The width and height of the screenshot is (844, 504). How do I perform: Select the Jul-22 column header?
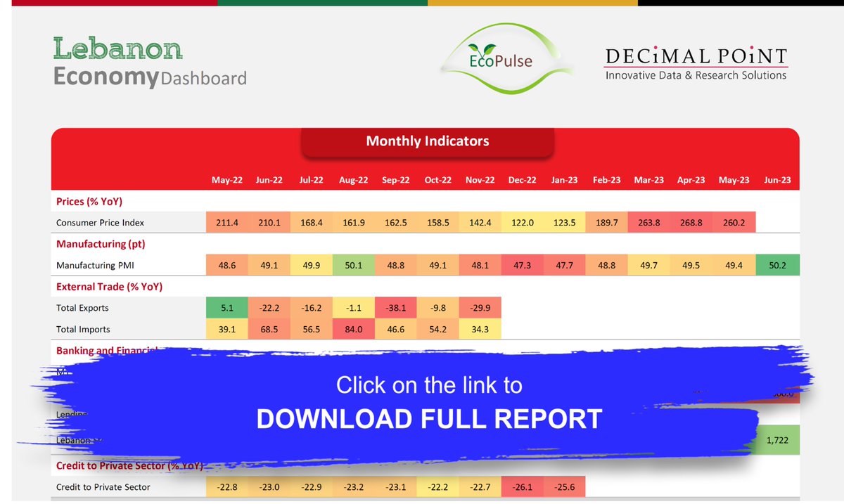point(311,180)
